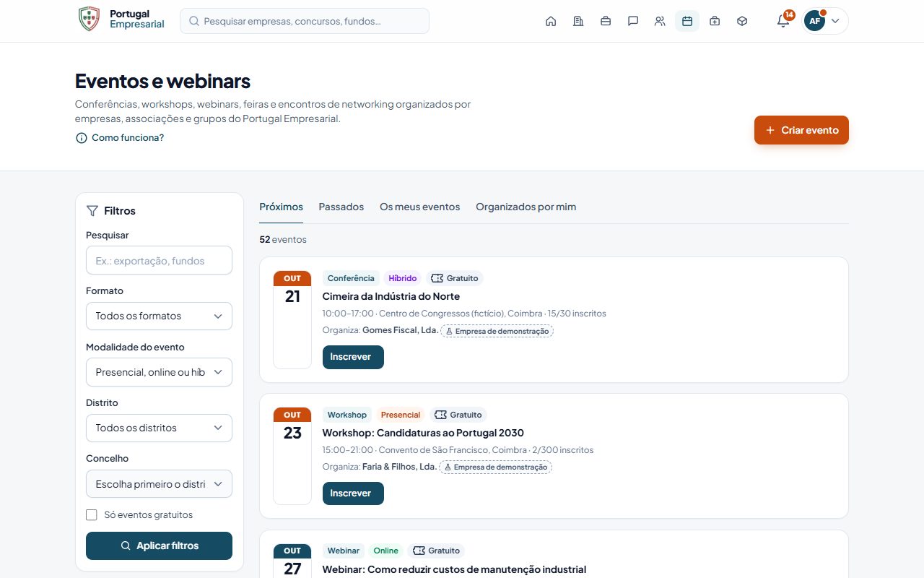Tick the Só eventos gratuitos checkbox
This screenshot has width=924, height=578.
(92, 515)
